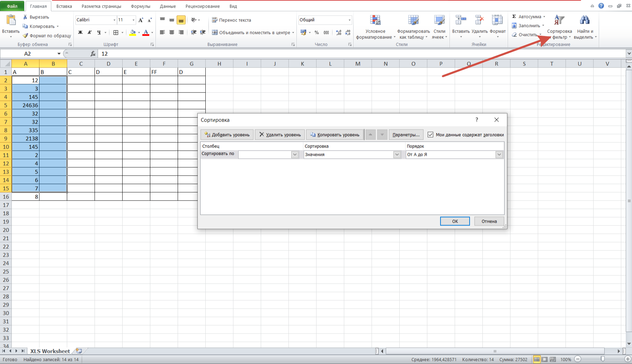Open the 'Значения' sort-on dropdown

point(397,154)
